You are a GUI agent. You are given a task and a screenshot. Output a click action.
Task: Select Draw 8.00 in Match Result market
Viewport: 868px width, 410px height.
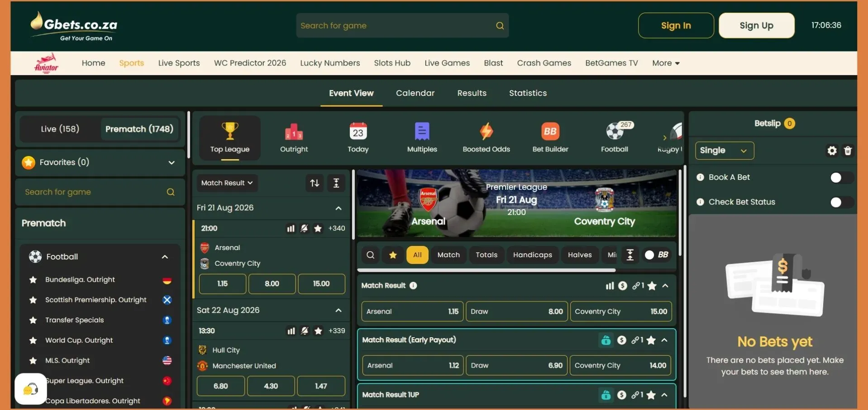pos(516,311)
